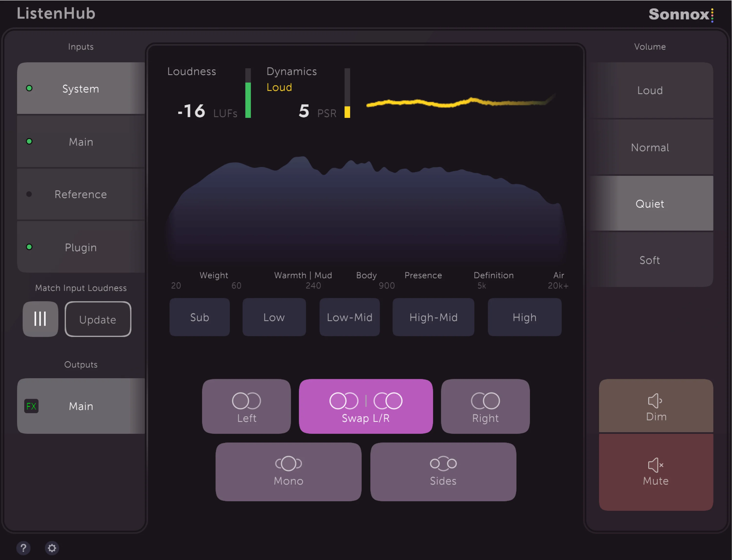
Task: Click the yellow dynamics history graph
Action: tap(461, 101)
